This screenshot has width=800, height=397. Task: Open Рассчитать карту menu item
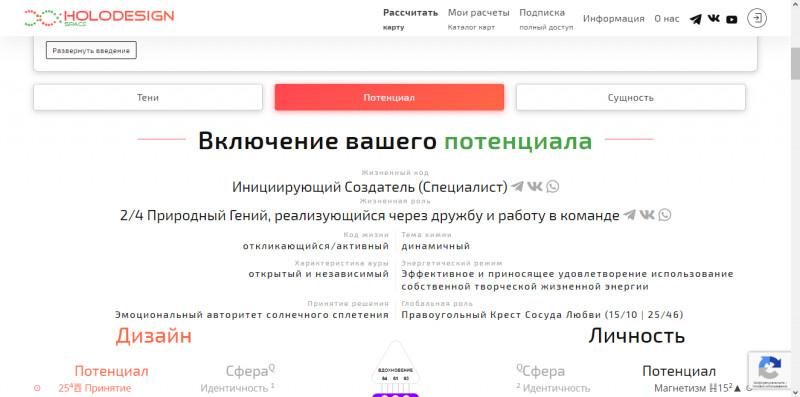410,19
